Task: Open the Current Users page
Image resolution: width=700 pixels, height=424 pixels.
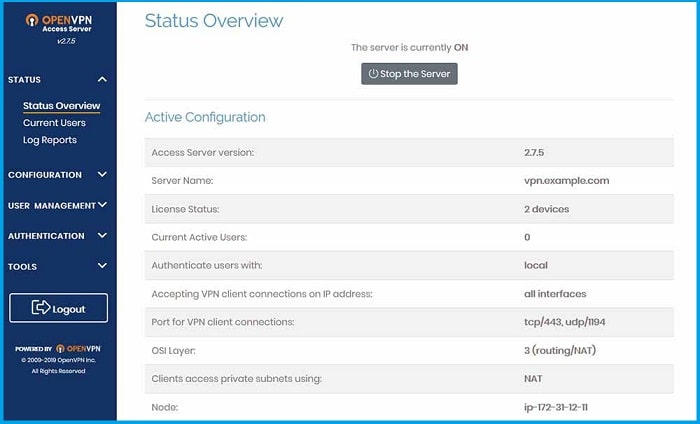Action: coord(54,123)
